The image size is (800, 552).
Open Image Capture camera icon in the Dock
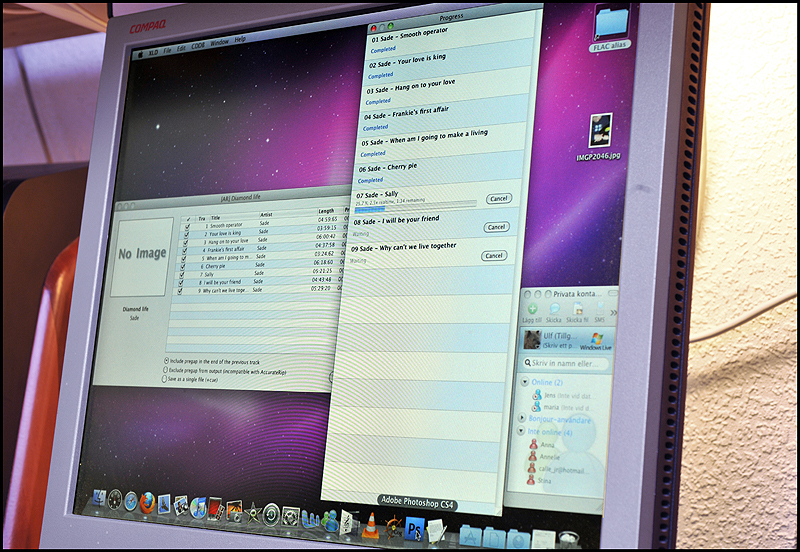[x=234, y=511]
